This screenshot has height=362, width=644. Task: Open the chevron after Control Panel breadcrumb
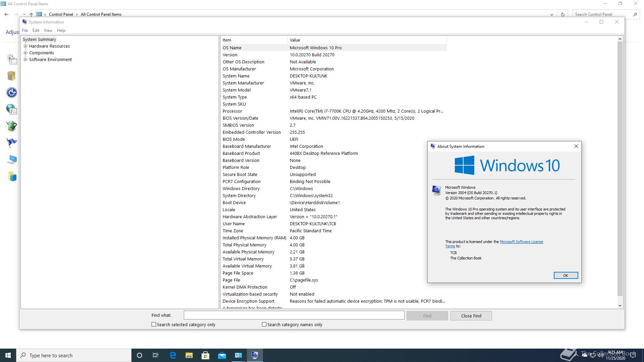click(x=77, y=14)
